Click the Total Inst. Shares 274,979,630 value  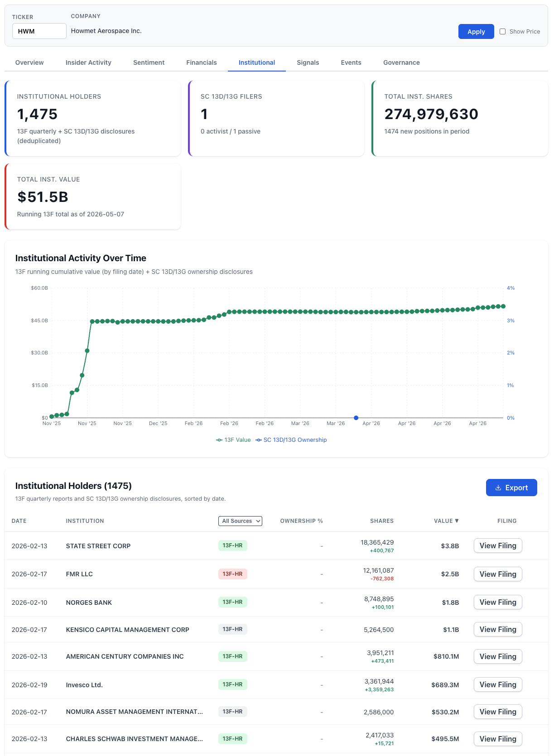point(431,114)
